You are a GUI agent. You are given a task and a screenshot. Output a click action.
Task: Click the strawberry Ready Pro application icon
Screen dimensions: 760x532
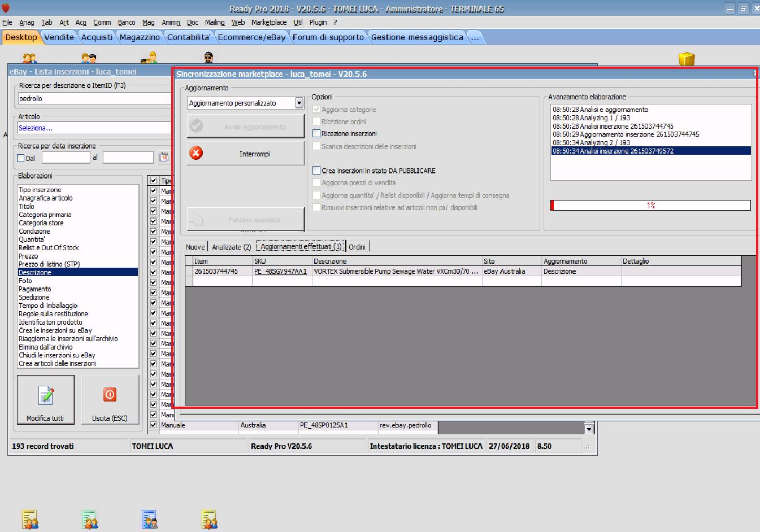tap(6, 8)
